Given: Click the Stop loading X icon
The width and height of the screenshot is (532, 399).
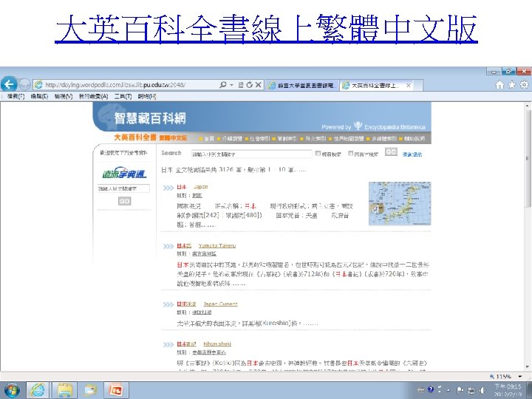Looking at the screenshot, I should (x=258, y=85).
